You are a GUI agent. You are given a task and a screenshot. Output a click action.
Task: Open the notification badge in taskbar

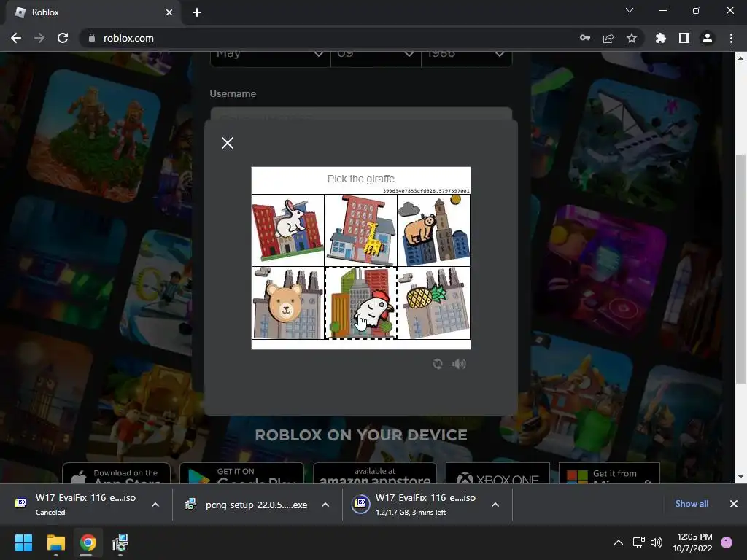[727, 542]
